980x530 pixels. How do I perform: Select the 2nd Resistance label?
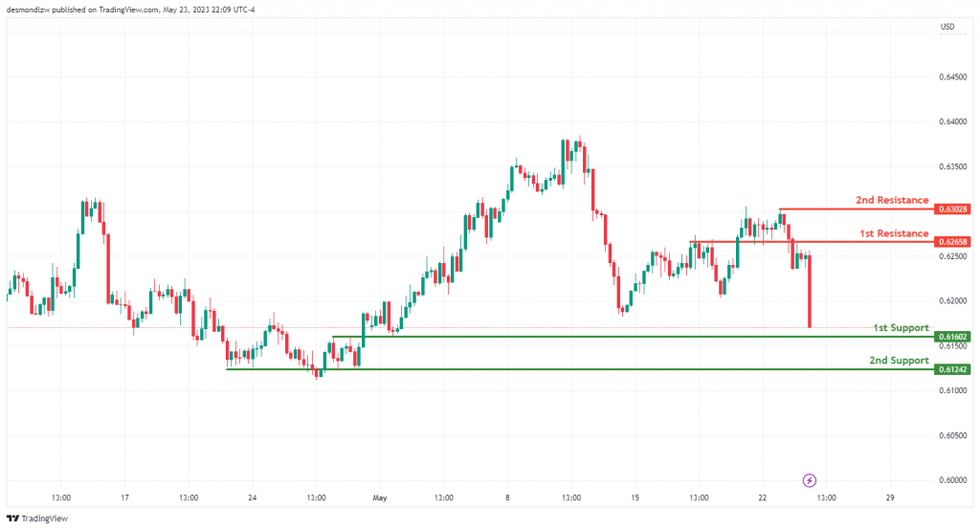(x=892, y=200)
